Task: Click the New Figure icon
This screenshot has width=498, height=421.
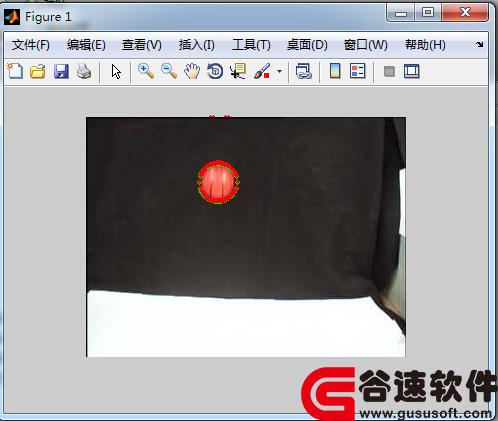Action: point(15,71)
